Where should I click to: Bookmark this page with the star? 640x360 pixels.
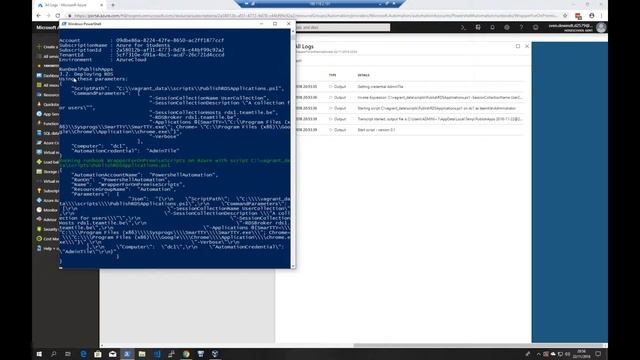pyautogui.click(x=565, y=16)
